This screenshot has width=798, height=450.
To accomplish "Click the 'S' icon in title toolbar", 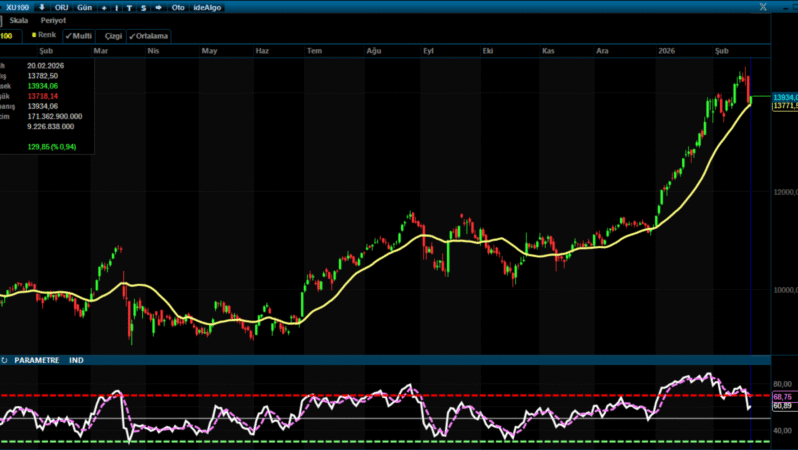I will [143, 7].
